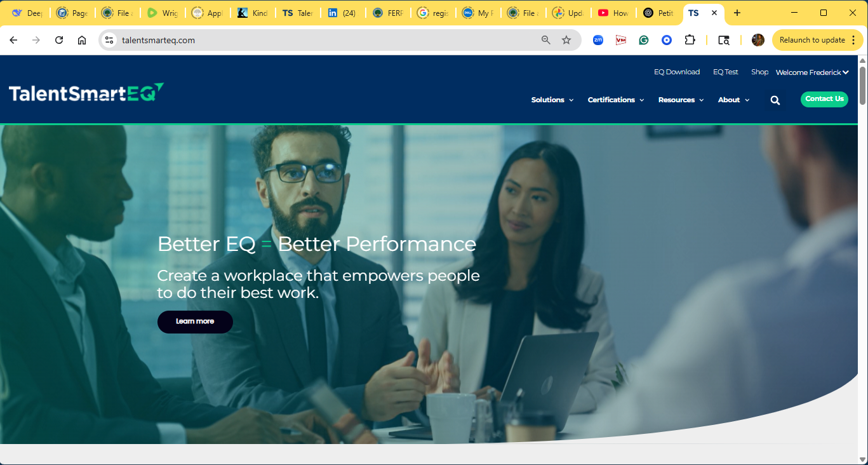Expand the Resources menu
Viewport: 868px width, 465px height.
pos(681,100)
